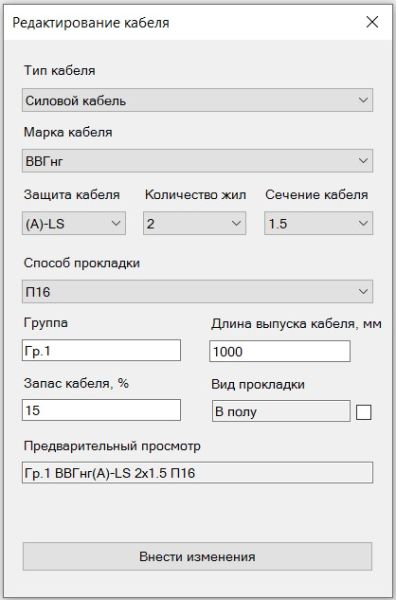Open the Тип кабеля dropdown

(197, 100)
